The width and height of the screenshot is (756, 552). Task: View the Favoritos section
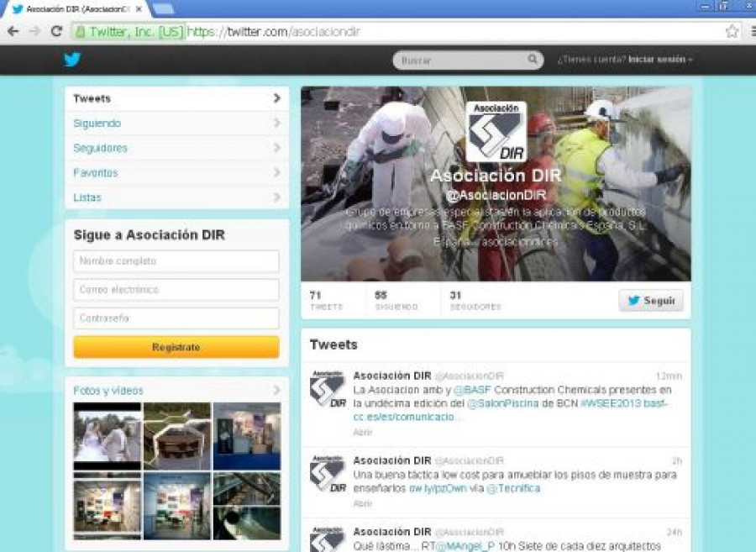coord(177,172)
